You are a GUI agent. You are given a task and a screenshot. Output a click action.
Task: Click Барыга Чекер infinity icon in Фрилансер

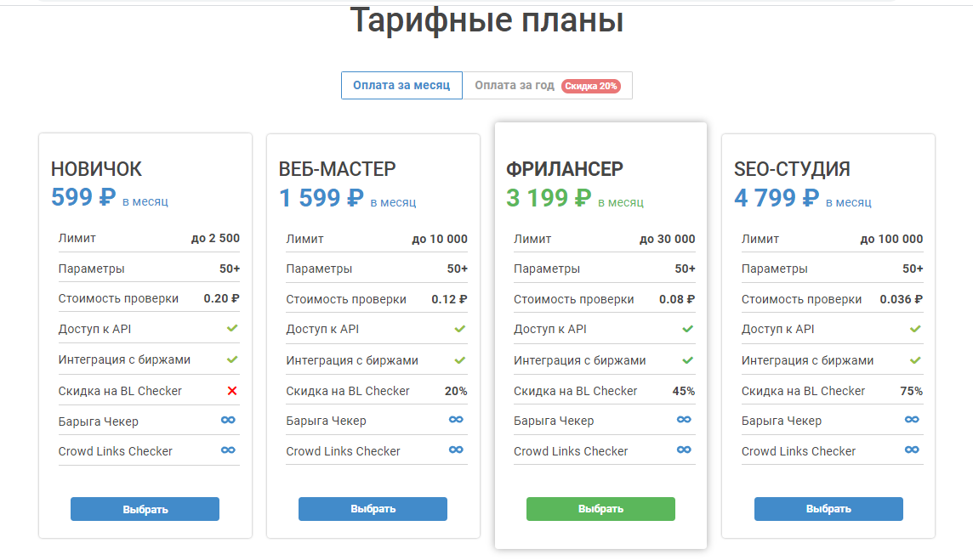pos(684,420)
